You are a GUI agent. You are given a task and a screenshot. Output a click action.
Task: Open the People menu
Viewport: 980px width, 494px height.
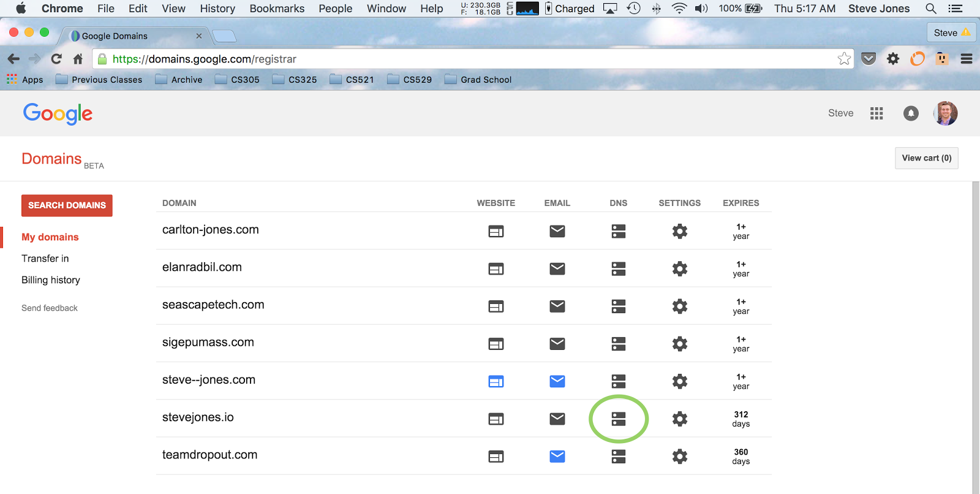[336, 9]
